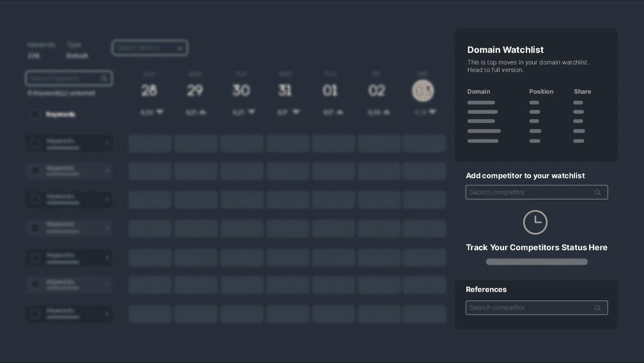The width and height of the screenshot is (644, 363).
Task: Click the down trend arrow under date 31
Action: click(x=296, y=112)
